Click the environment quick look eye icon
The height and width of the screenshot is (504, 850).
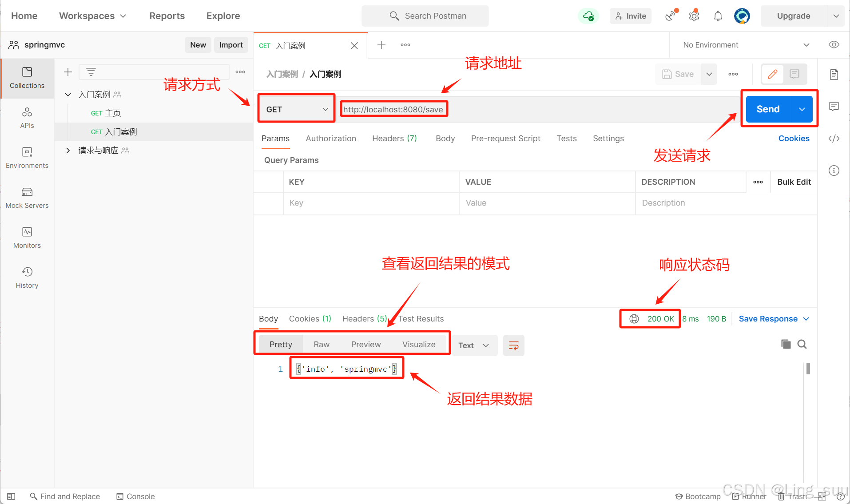(834, 45)
